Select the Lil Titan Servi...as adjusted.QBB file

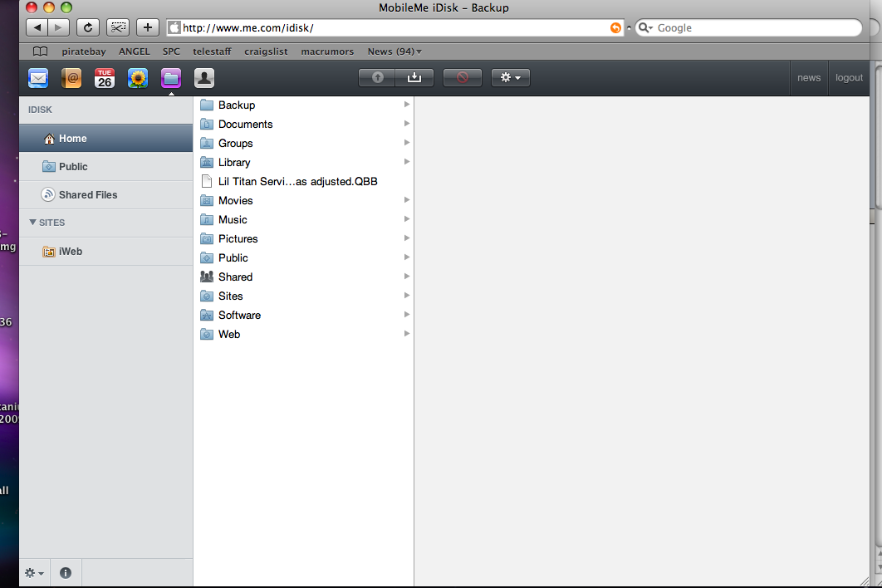(x=304, y=182)
